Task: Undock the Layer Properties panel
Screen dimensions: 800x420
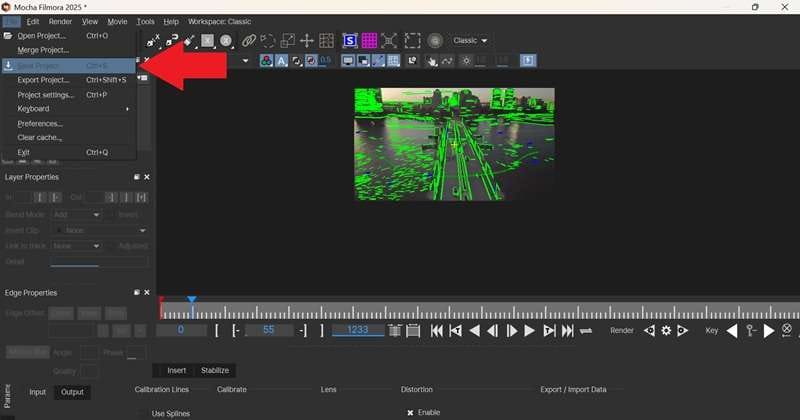Action: [137, 177]
